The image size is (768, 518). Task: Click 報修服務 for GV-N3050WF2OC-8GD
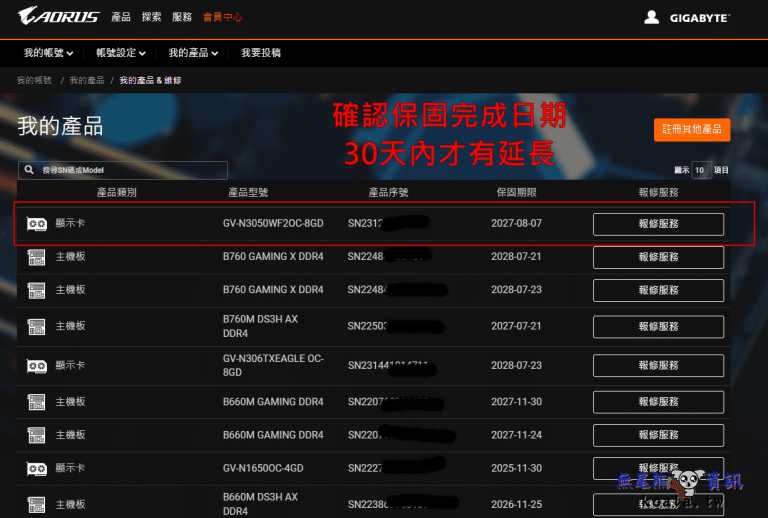(658, 224)
